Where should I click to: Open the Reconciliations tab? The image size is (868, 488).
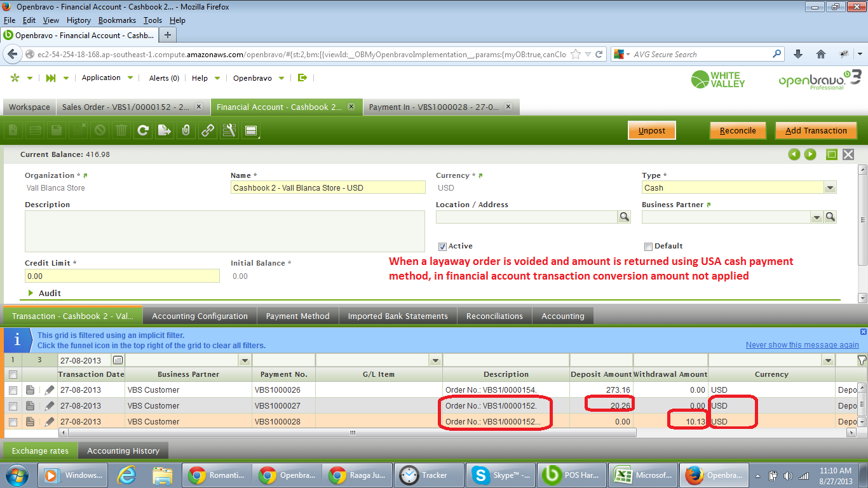[494, 316]
